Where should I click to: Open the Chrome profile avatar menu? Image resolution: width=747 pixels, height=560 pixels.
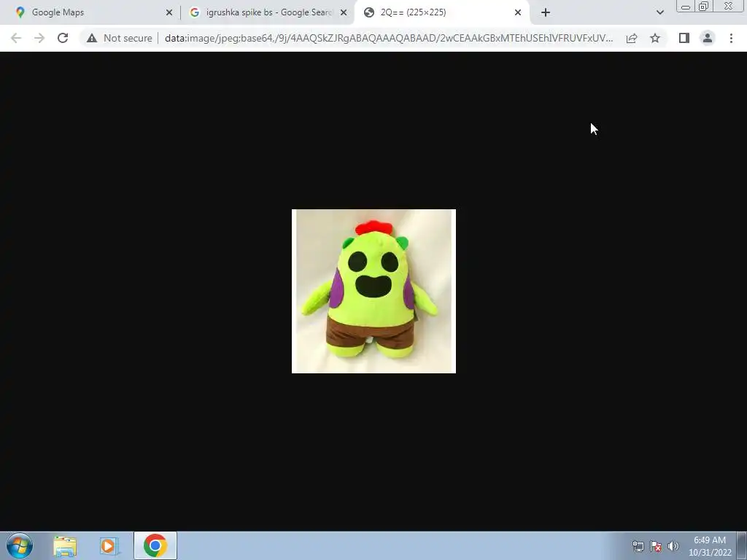pyautogui.click(x=708, y=38)
